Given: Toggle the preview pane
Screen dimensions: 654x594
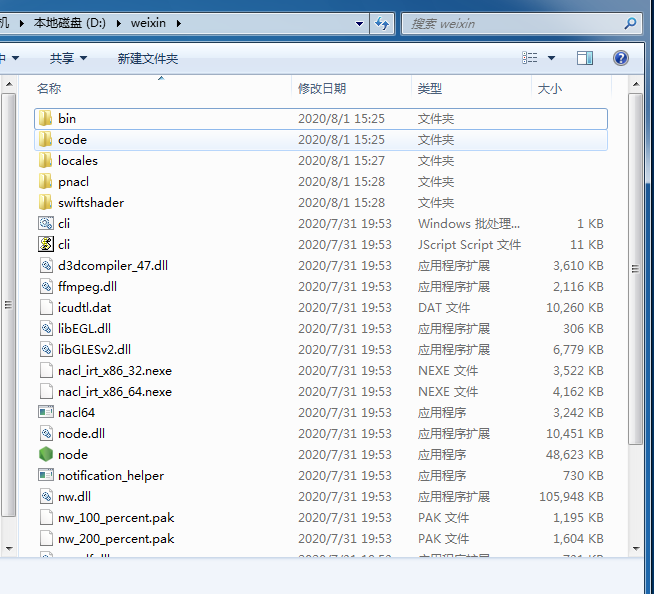Looking at the screenshot, I should point(585,58).
